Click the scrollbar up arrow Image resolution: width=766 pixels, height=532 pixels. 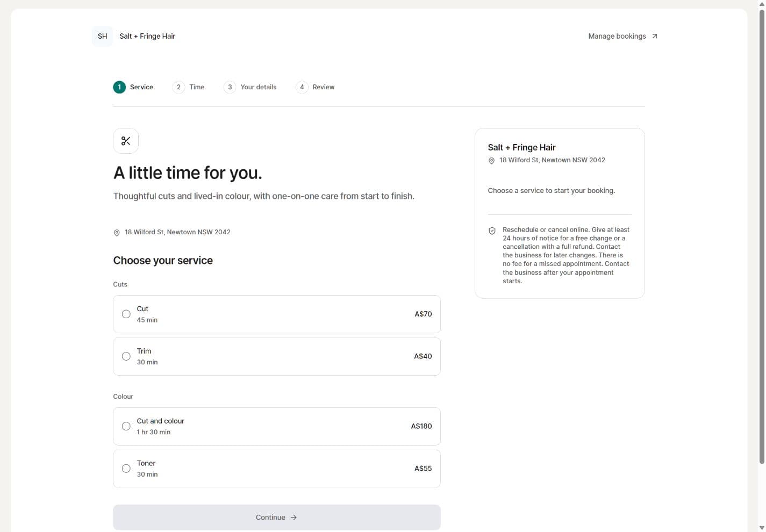(762, 3)
